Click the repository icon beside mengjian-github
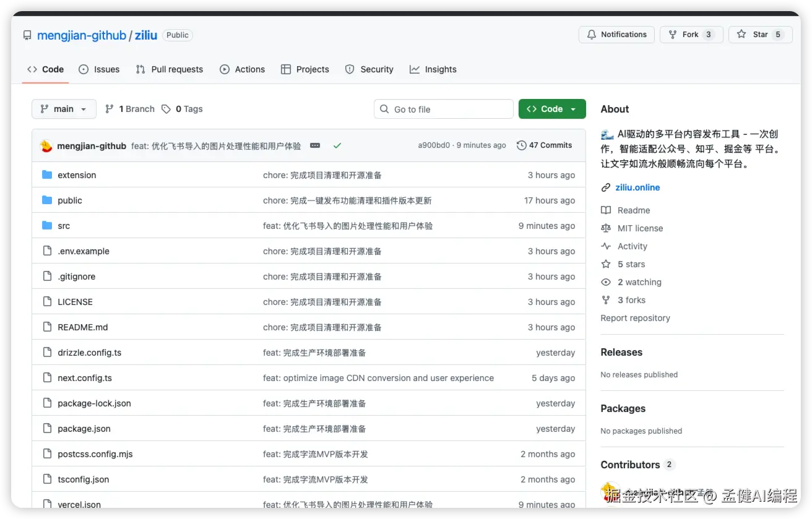The image size is (812, 519). (x=27, y=35)
